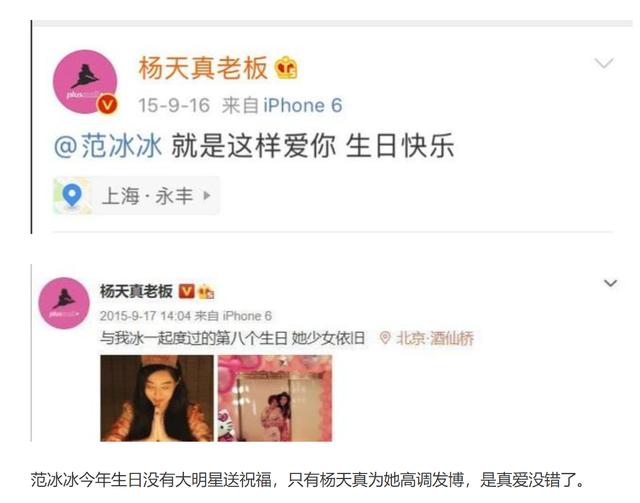Open the 上海·永丰 location tag
The height and width of the screenshot is (503, 640).
tap(136, 196)
